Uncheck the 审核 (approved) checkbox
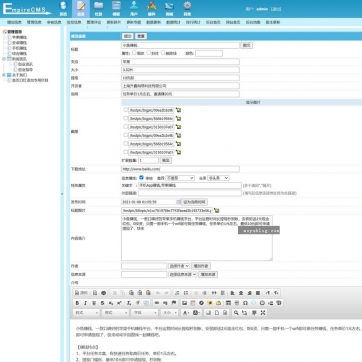 [x=141, y=178]
